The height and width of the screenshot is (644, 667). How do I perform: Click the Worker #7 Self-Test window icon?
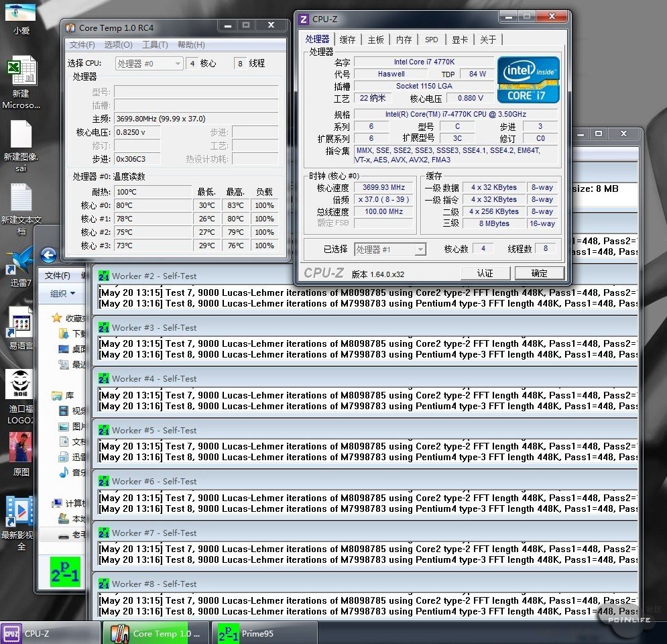click(x=104, y=533)
